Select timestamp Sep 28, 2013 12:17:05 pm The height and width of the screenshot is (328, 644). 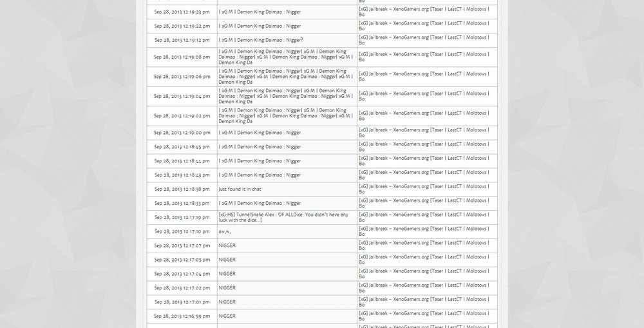(x=182, y=260)
